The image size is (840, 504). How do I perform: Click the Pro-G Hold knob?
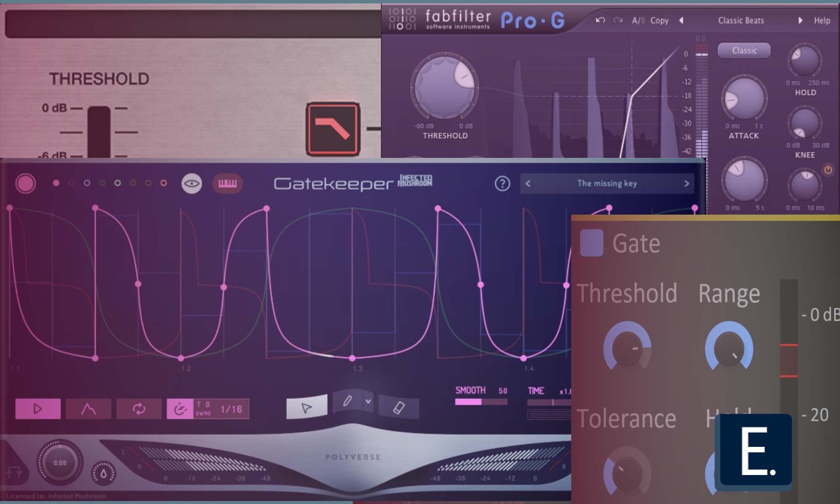(x=806, y=61)
